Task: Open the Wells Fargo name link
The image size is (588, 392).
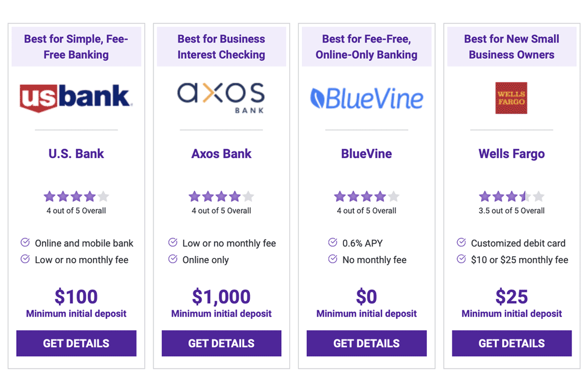Action: pyautogui.click(x=512, y=154)
